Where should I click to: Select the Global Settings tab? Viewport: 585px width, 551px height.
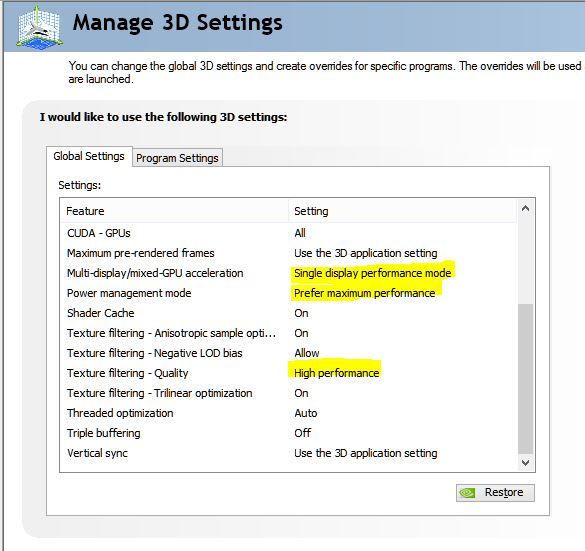pos(89,156)
